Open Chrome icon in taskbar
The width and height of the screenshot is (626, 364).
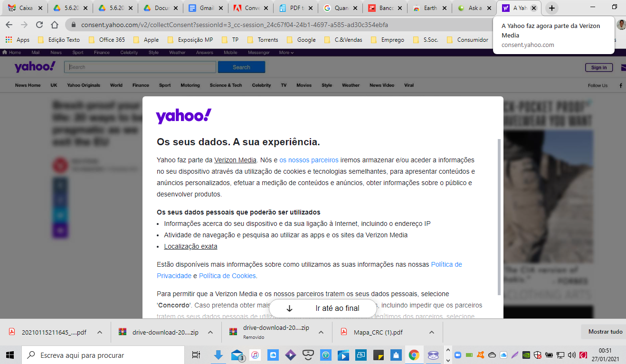(414, 355)
